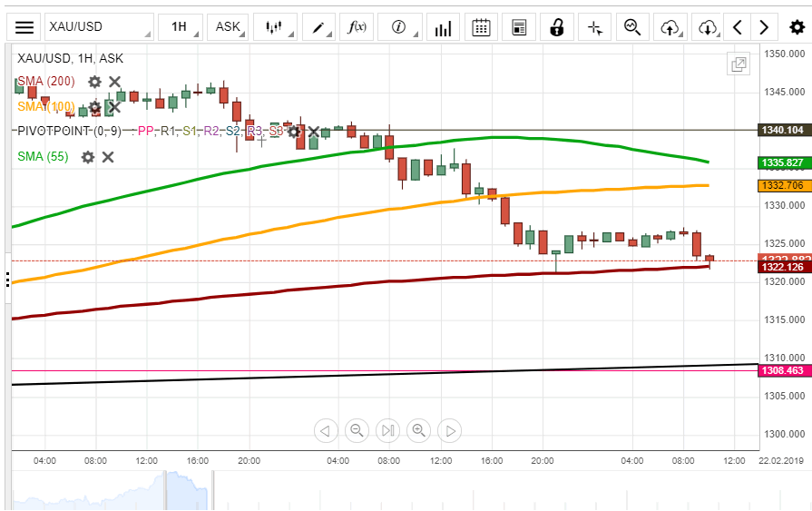Open settings for SMA (200) indicator
The image size is (812, 511).
[x=94, y=82]
